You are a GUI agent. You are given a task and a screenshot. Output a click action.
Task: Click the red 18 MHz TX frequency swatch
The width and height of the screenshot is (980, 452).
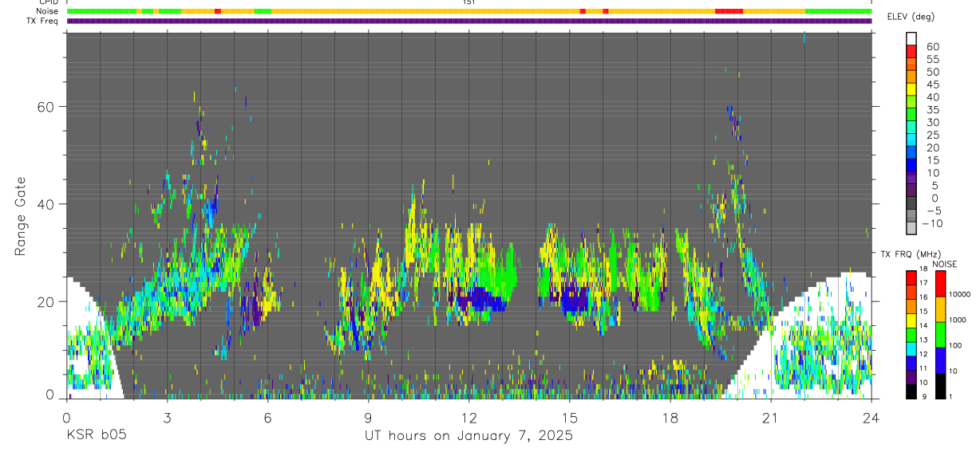(x=911, y=278)
